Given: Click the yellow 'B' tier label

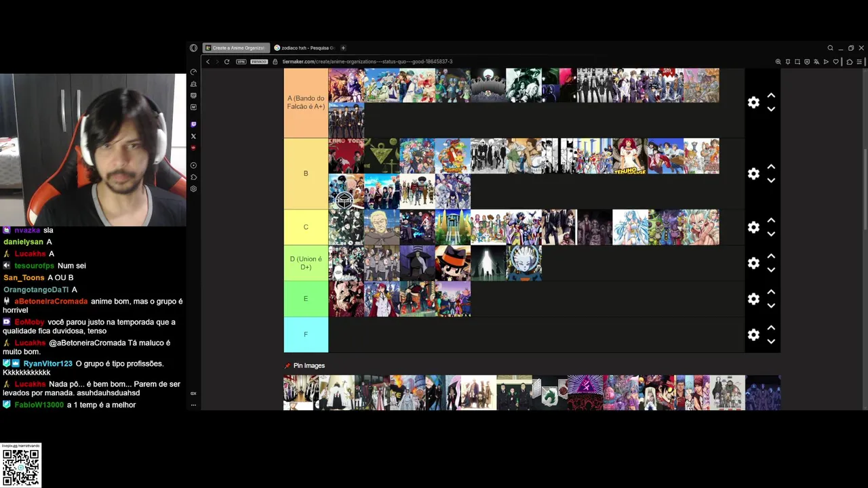Looking at the screenshot, I should click(x=306, y=174).
